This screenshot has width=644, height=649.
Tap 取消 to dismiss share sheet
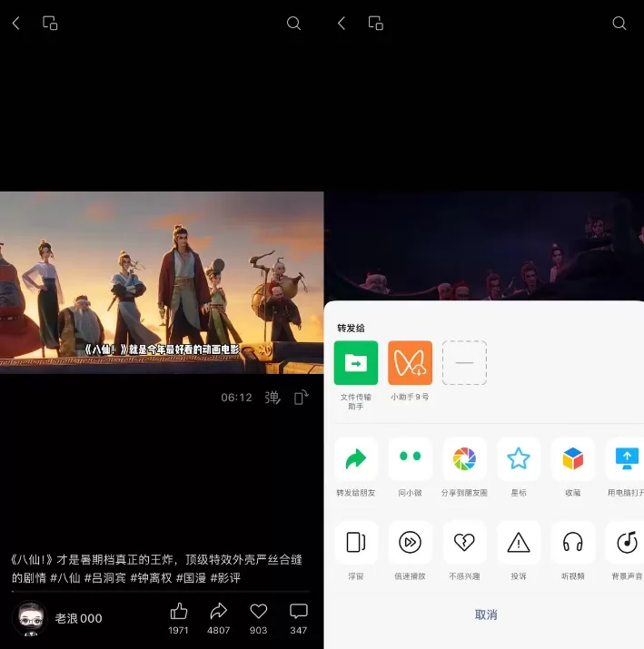486,615
